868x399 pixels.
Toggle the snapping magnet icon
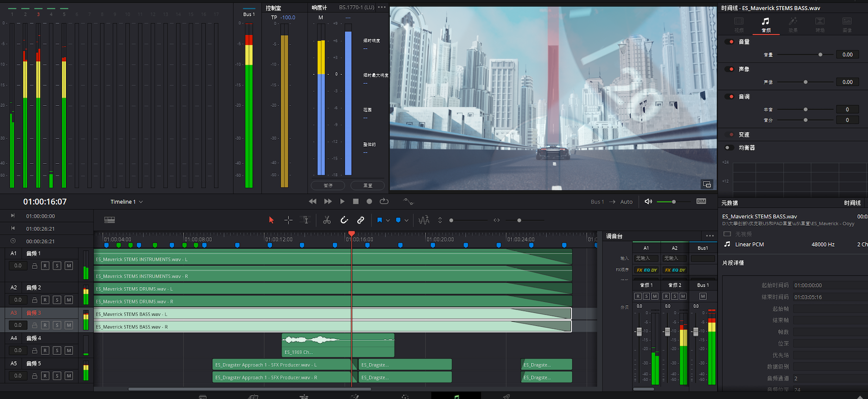(344, 220)
